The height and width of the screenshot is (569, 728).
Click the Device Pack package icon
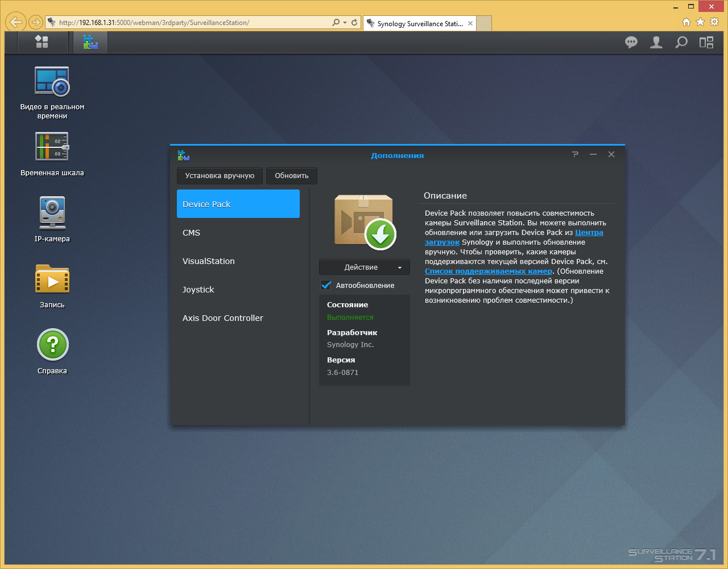click(365, 222)
